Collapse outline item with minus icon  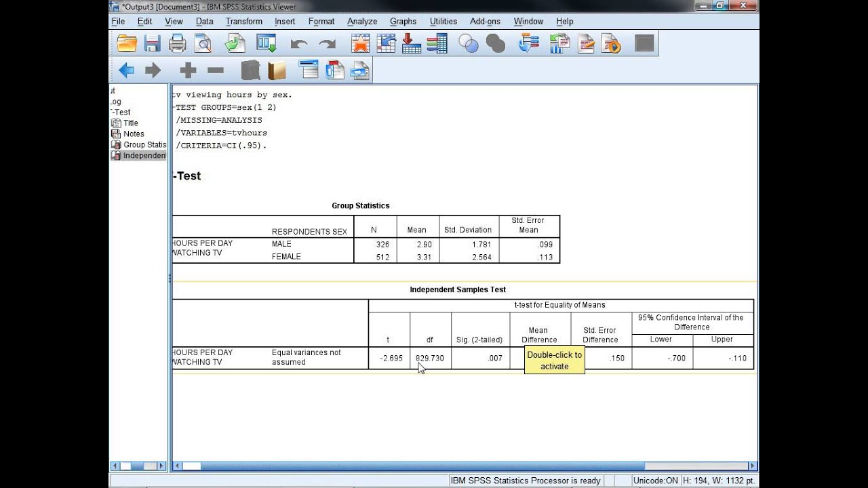[x=216, y=70]
